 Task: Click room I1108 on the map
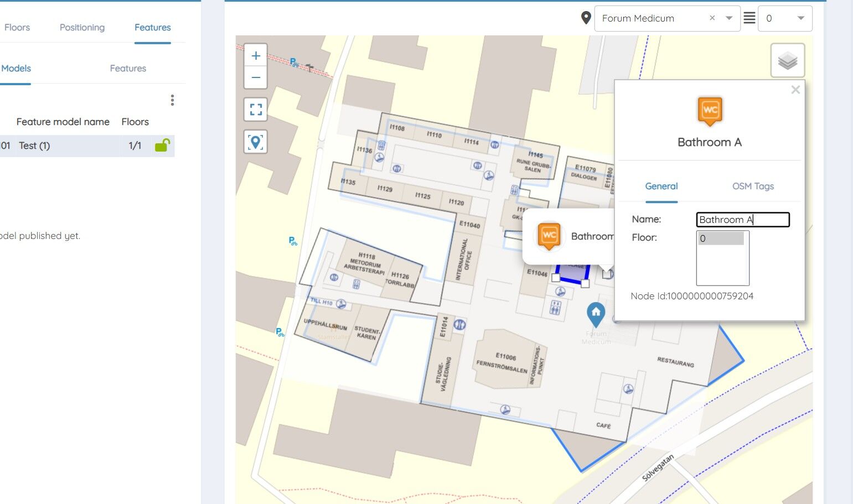click(x=397, y=128)
